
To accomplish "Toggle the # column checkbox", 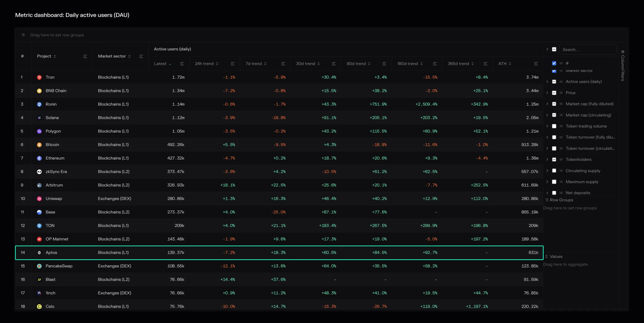I will click(554, 63).
